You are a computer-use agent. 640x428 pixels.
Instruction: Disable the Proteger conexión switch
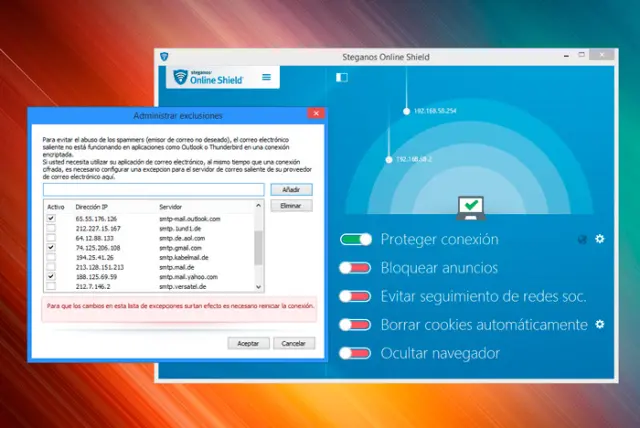(x=355, y=240)
